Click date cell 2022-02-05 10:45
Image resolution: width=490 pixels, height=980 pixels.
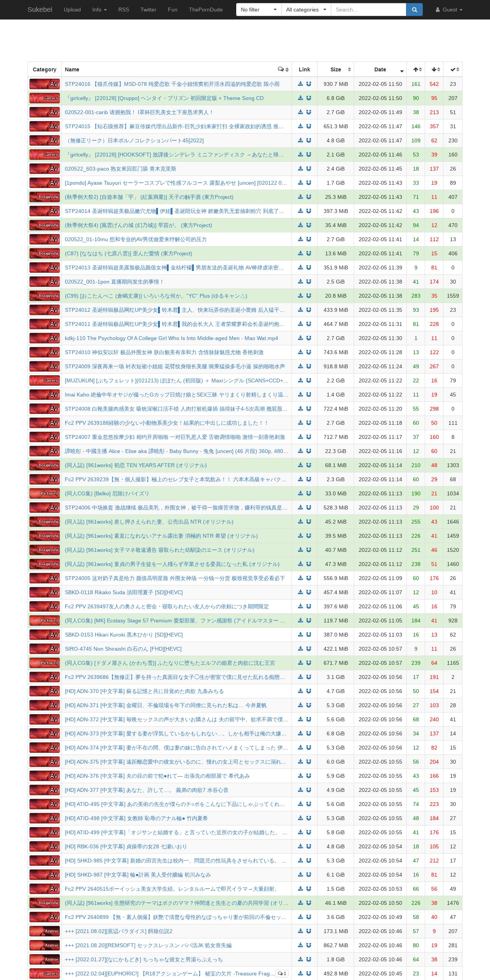click(x=380, y=974)
